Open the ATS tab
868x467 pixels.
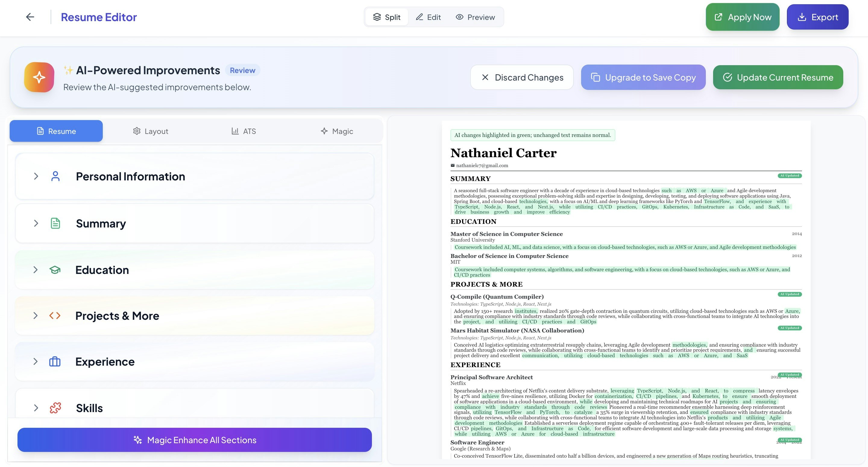point(244,131)
